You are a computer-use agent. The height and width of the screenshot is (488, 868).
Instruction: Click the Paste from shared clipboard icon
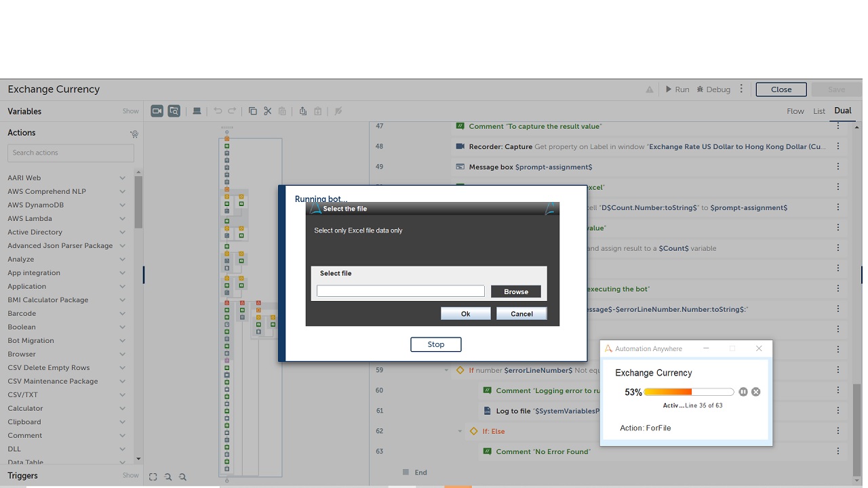pyautogui.click(x=318, y=111)
